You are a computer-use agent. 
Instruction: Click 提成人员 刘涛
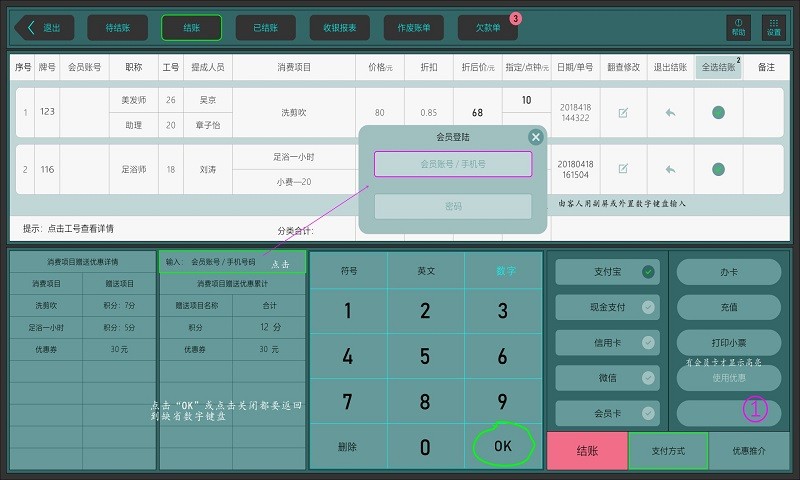click(207, 169)
